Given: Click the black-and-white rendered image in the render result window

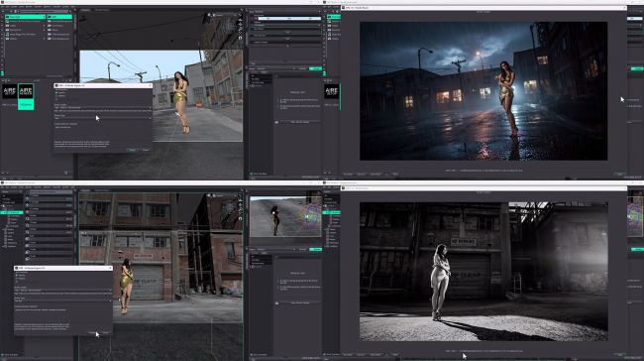Looking at the screenshot, I should coord(483,272).
